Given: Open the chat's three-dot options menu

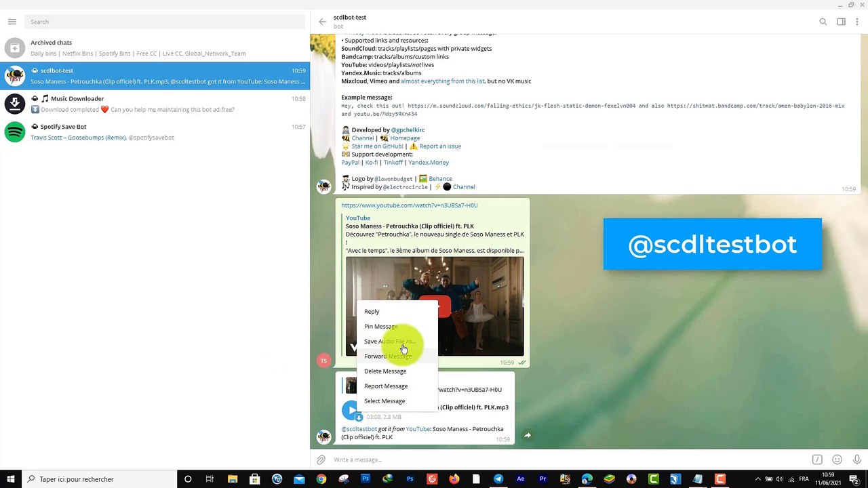Looking at the screenshot, I should [x=858, y=22].
